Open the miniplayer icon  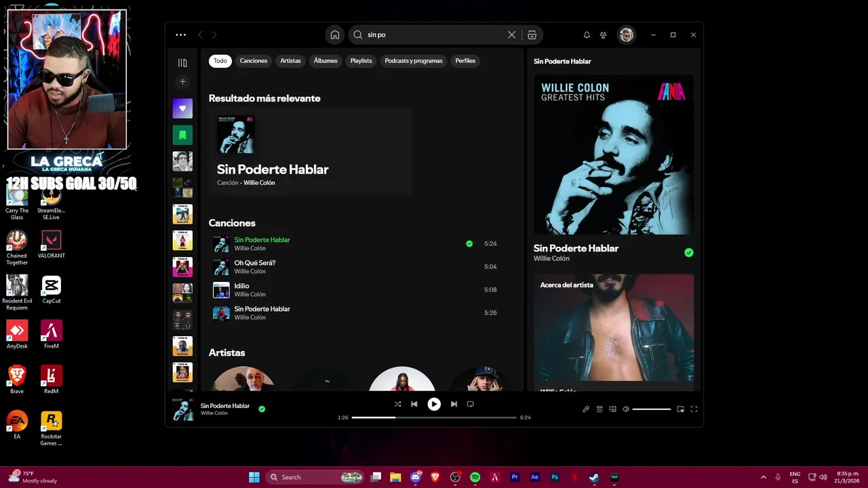(680, 409)
